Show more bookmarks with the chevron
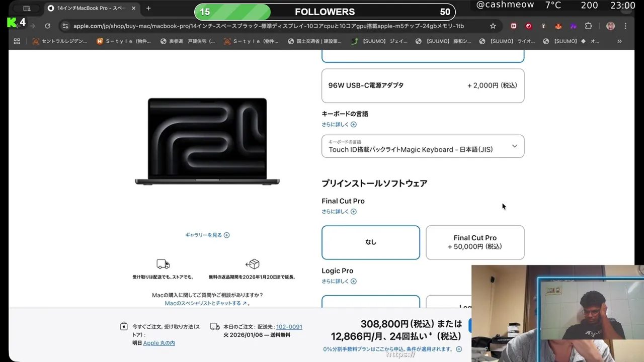The image size is (644, 362). (x=619, y=41)
